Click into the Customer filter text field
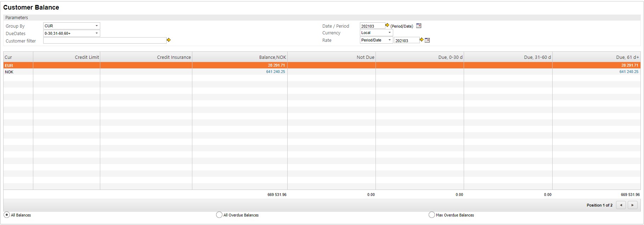This screenshot has width=644, height=225. [104, 40]
